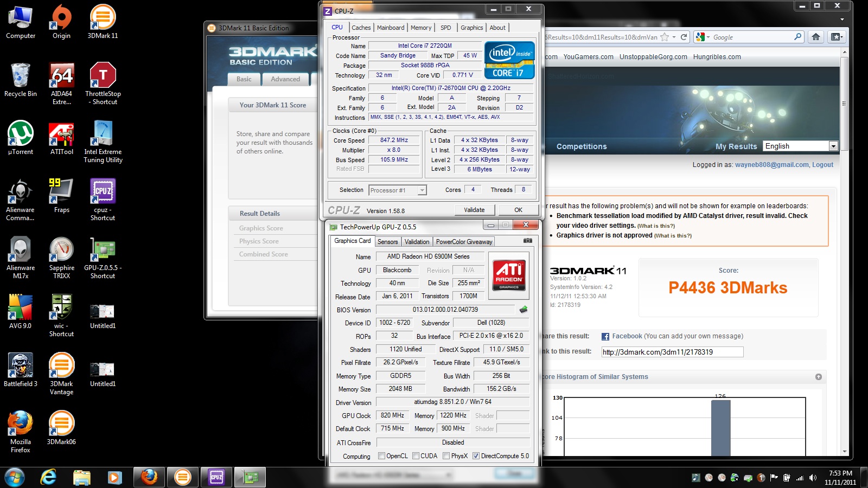
Task: Click the Validate button in CPU-Z
Action: point(474,210)
